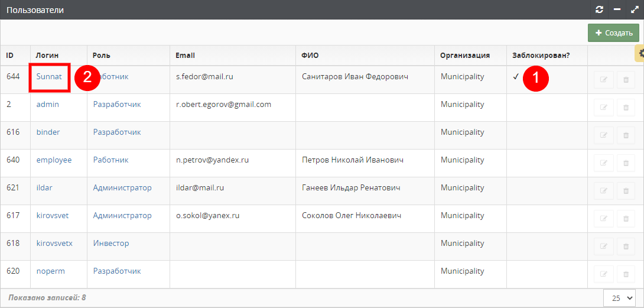Expand the Пользователи panel to fullscreen
644x308 pixels.
pyautogui.click(x=635, y=9)
